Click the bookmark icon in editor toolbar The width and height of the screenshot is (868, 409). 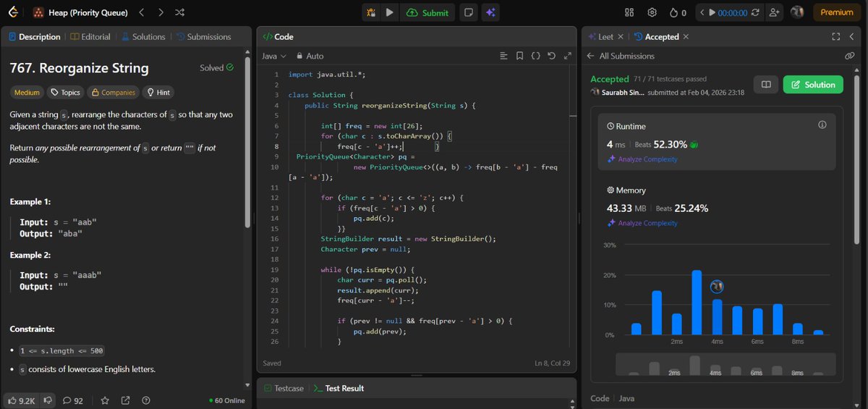520,56
